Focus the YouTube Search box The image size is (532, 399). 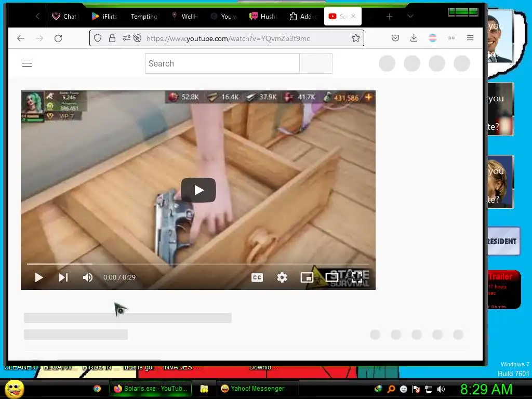tap(222, 63)
